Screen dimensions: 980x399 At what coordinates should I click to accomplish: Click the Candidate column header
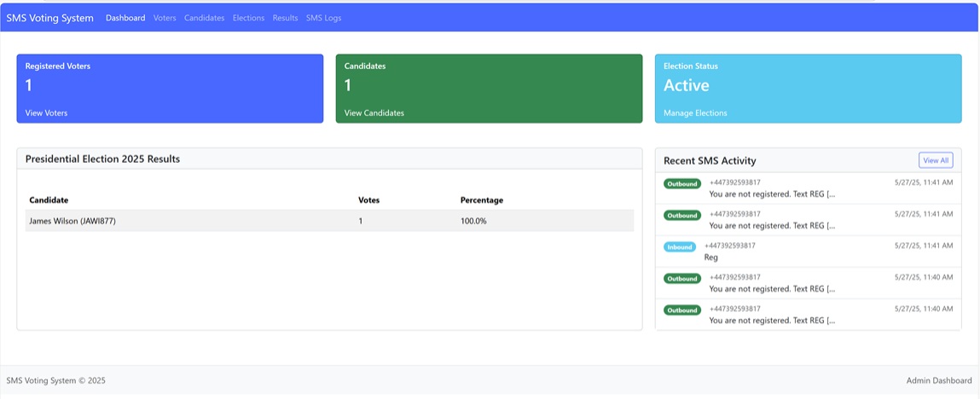pyautogui.click(x=49, y=200)
